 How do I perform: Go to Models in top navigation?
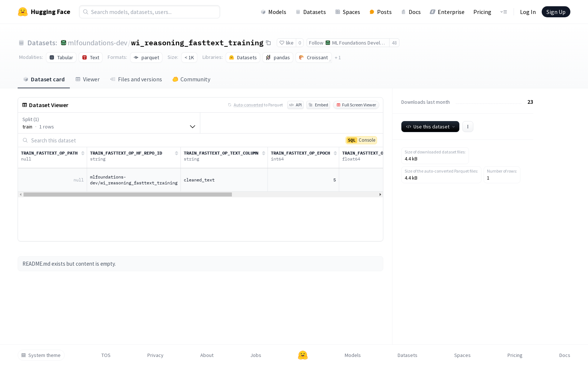273,12
